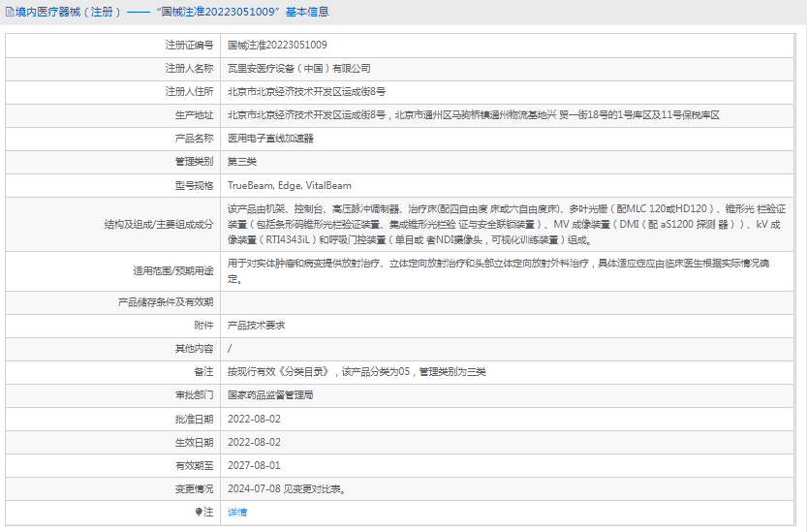Click the 产品储存条件及有效期 label
The height and width of the screenshot is (532, 808).
tap(166, 302)
